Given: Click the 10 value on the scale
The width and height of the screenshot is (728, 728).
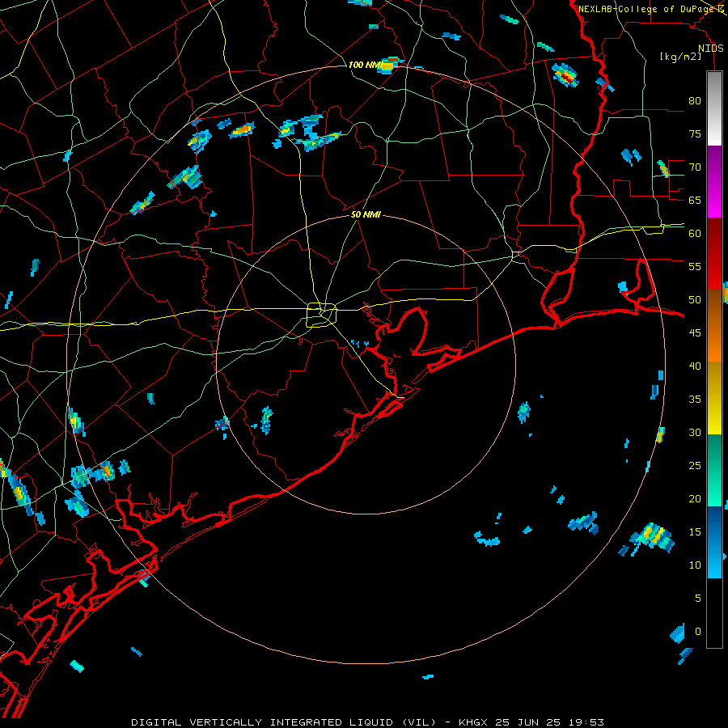Looking at the screenshot, I should [695, 565].
